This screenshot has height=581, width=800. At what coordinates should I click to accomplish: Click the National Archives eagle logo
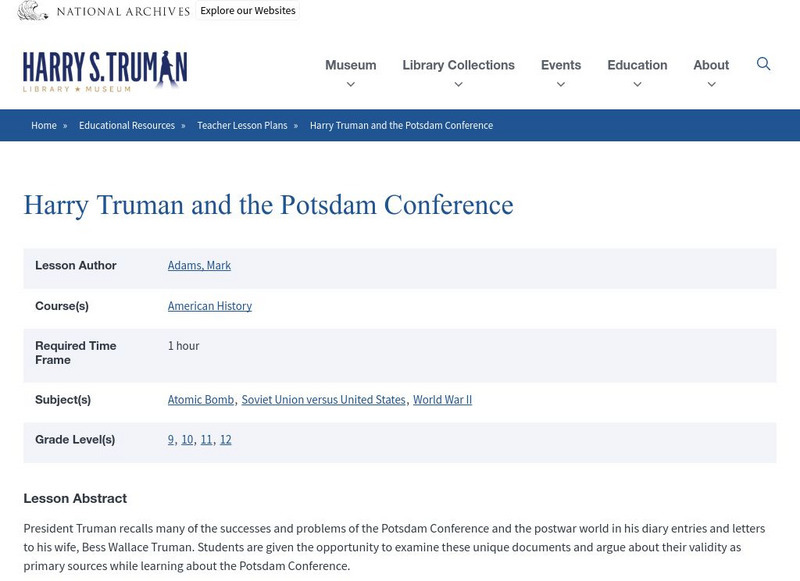click(x=33, y=11)
